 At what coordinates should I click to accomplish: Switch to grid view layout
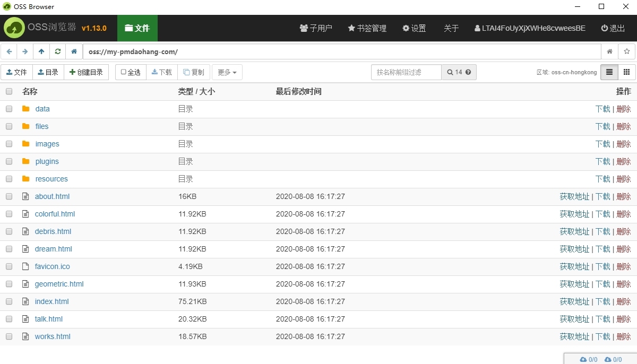coord(626,72)
